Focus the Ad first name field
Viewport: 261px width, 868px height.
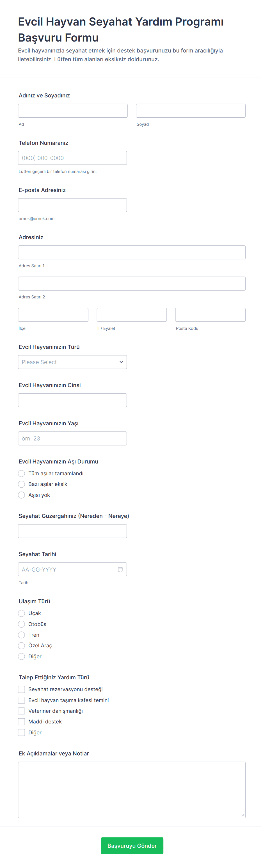[x=73, y=111]
